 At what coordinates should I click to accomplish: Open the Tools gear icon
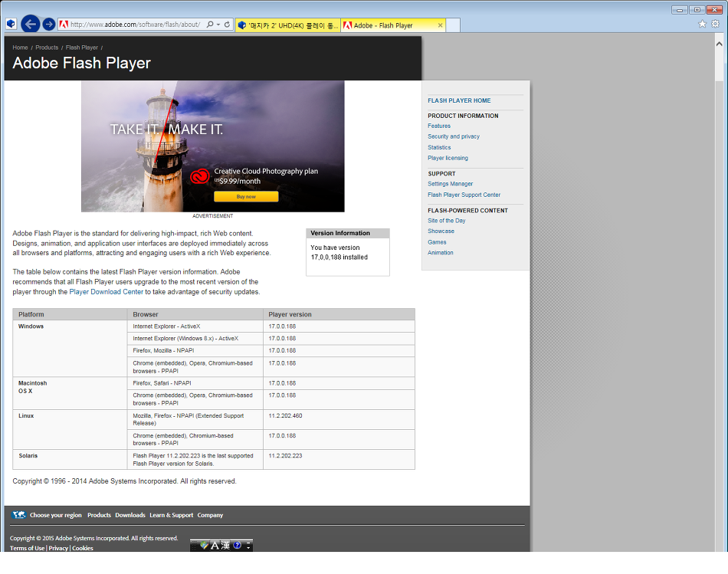[x=716, y=24]
